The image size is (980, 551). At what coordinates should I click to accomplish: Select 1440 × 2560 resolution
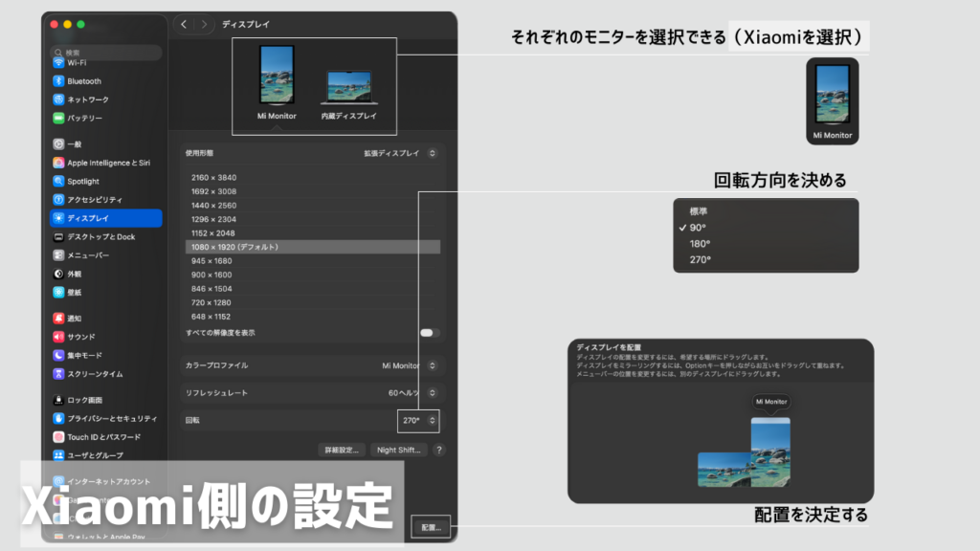click(214, 206)
